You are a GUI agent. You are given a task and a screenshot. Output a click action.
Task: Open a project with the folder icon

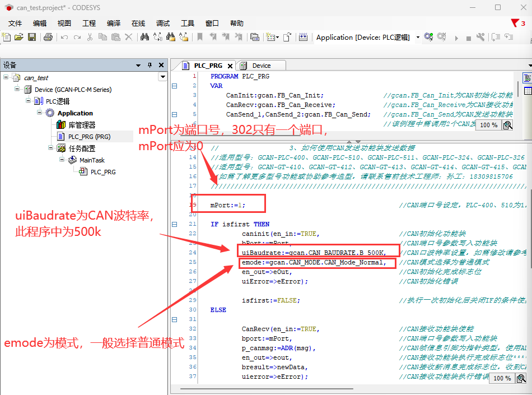19,37
